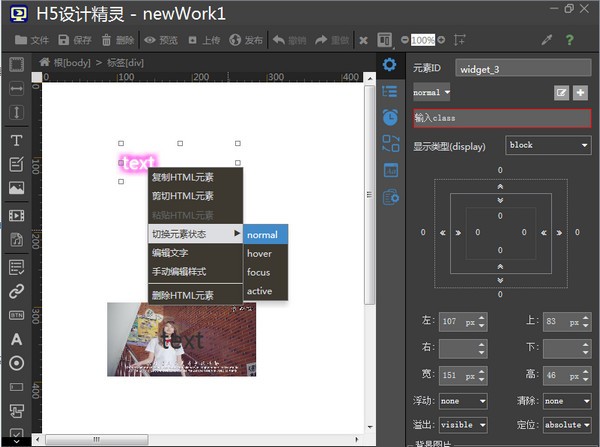This screenshot has height=447, width=600.
Task: Open the settings gear panel tab
Action: click(x=390, y=65)
